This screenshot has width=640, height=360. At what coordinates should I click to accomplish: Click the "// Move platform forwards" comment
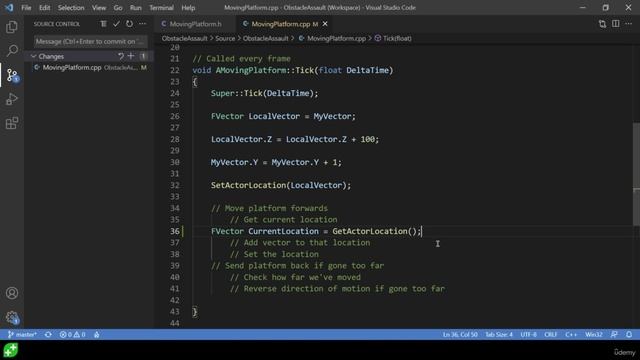tap(269, 208)
